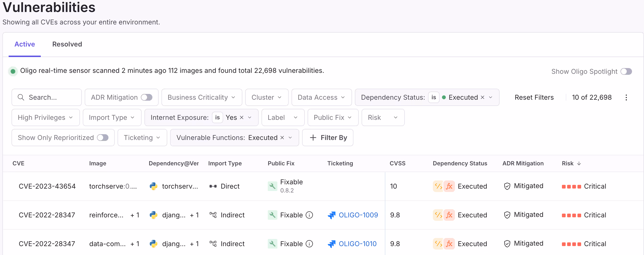Click the CVSS column header

click(397, 163)
